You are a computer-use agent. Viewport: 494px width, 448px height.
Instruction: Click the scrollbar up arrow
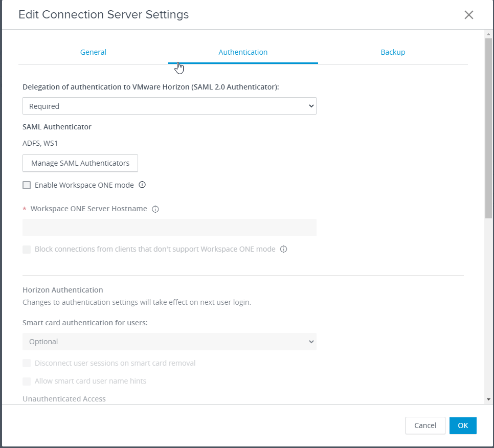click(x=489, y=34)
